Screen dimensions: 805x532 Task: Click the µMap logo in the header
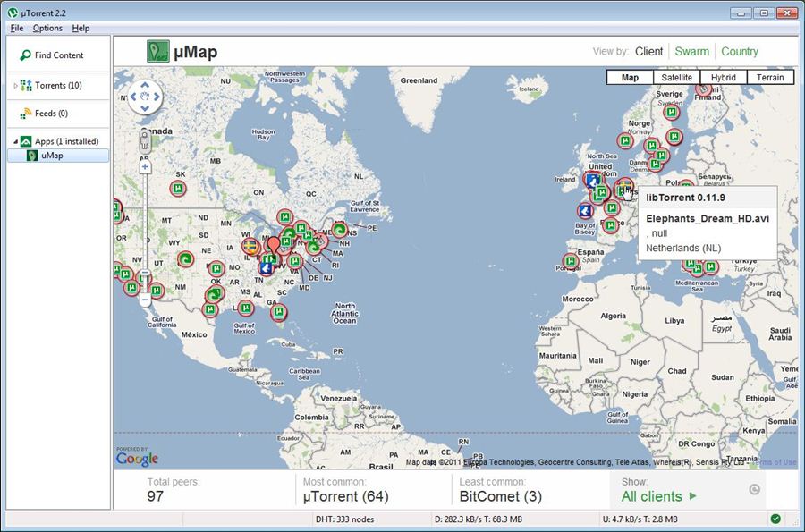tap(158, 52)
